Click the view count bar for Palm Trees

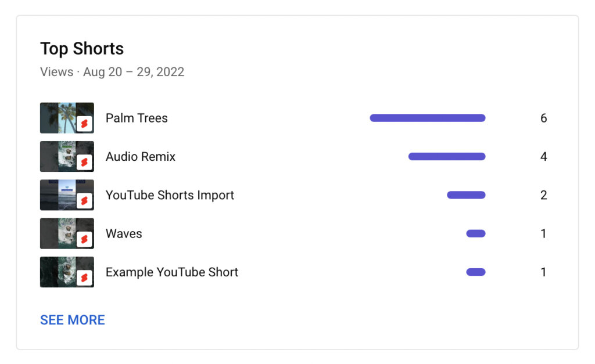coord(427,118)
